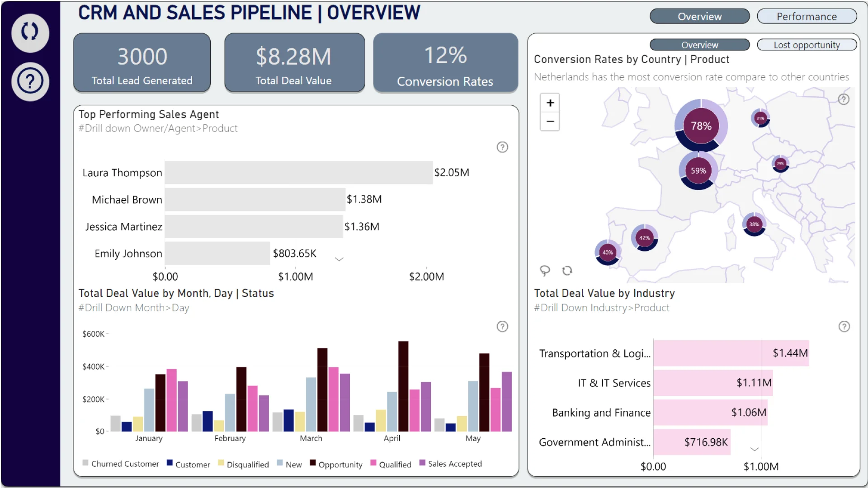868x488 pixels.
Task: Zoom in on the map with the plus button
Action: click(x=550, y=103)
